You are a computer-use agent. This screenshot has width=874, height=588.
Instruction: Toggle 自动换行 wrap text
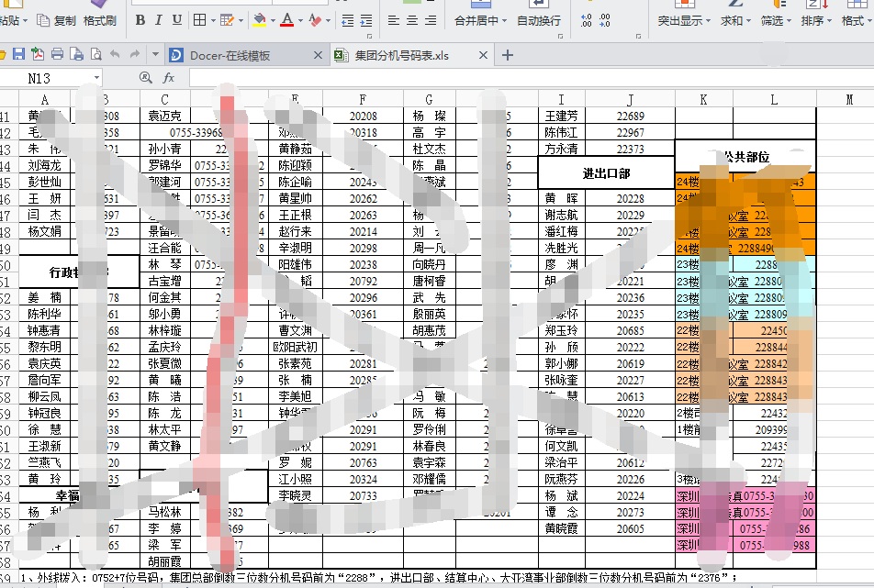pos(538,20)
